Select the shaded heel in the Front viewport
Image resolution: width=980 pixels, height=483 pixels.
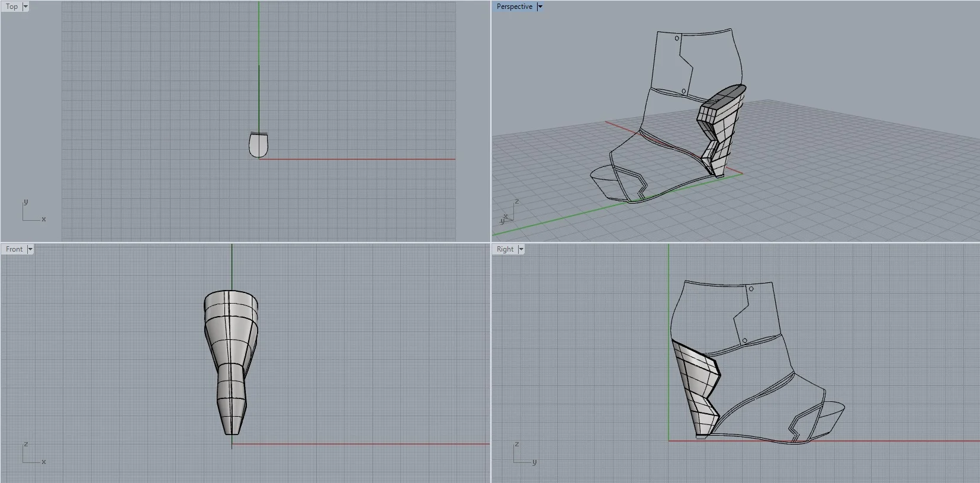click(x=231, y=361)
